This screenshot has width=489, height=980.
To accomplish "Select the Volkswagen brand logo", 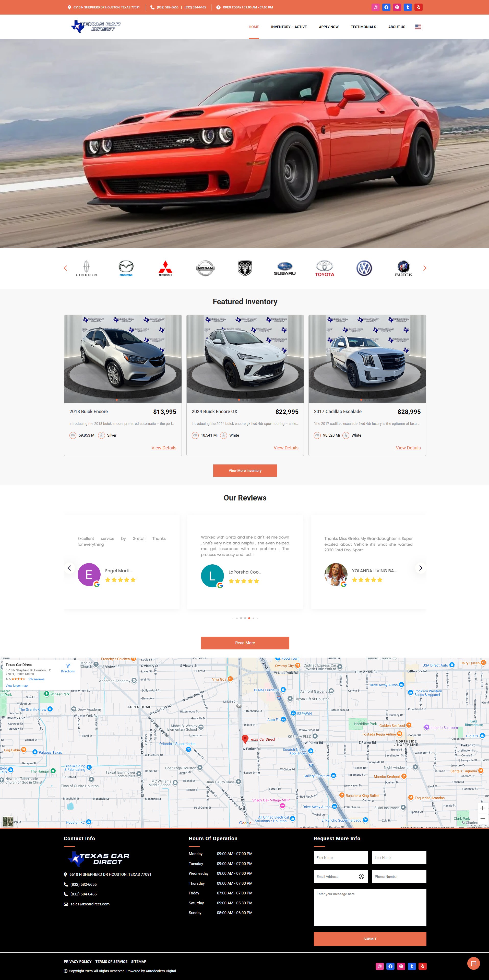I will pos(364,268).
